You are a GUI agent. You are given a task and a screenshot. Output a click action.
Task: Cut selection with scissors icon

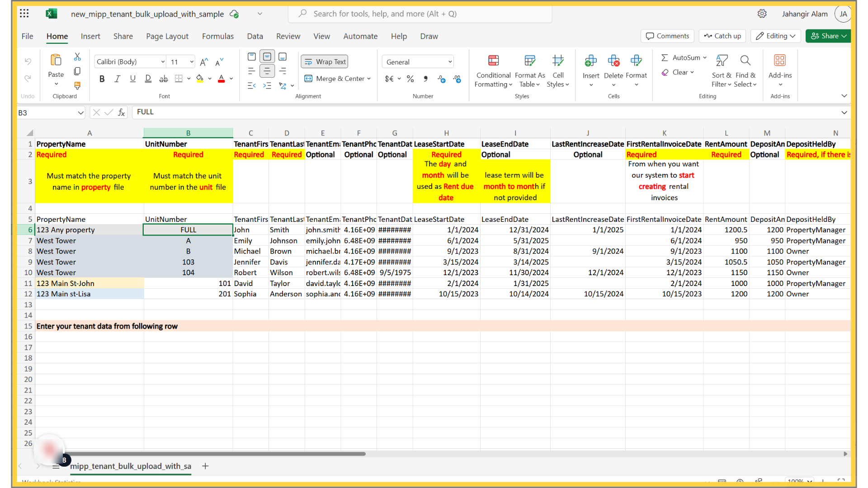[77, 57]
